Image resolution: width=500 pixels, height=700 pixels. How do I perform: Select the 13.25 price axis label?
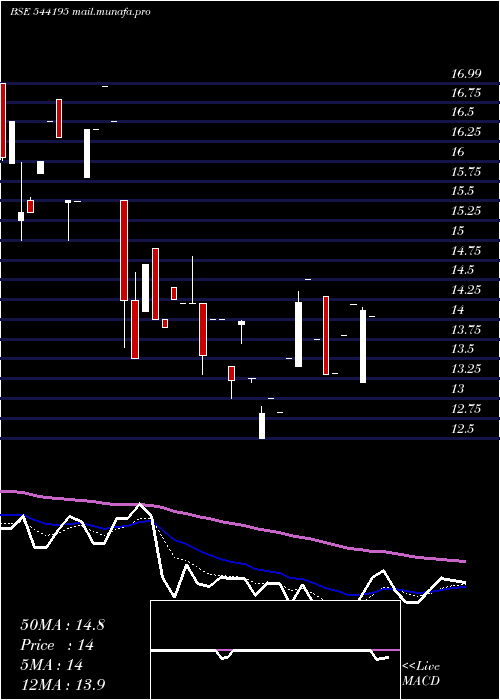coord(466,369)
